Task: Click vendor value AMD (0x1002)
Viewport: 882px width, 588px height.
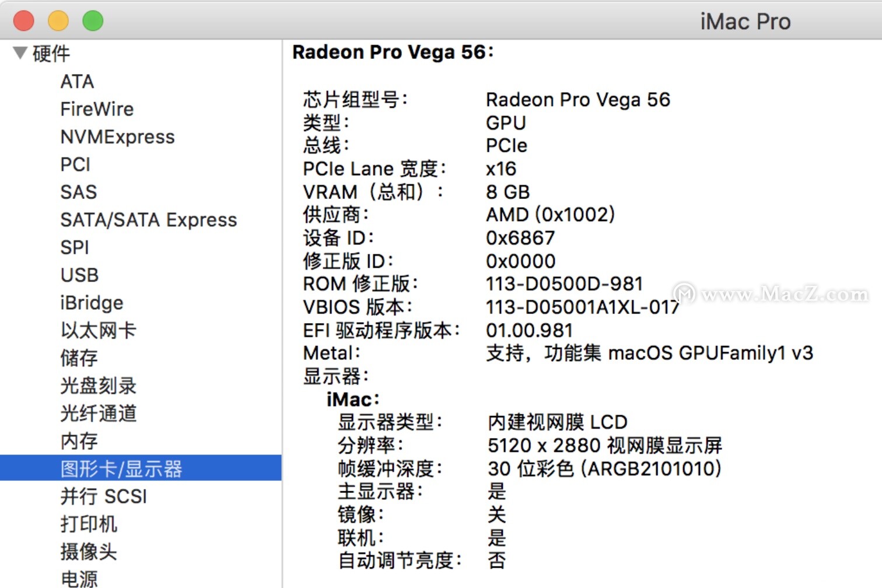Action: (551, 215)
